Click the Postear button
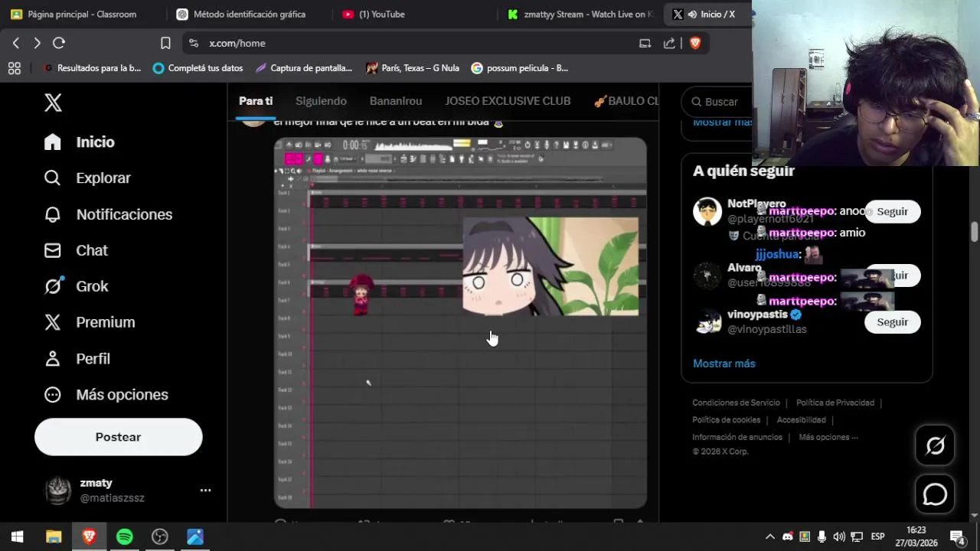 [x=119, y=437]
